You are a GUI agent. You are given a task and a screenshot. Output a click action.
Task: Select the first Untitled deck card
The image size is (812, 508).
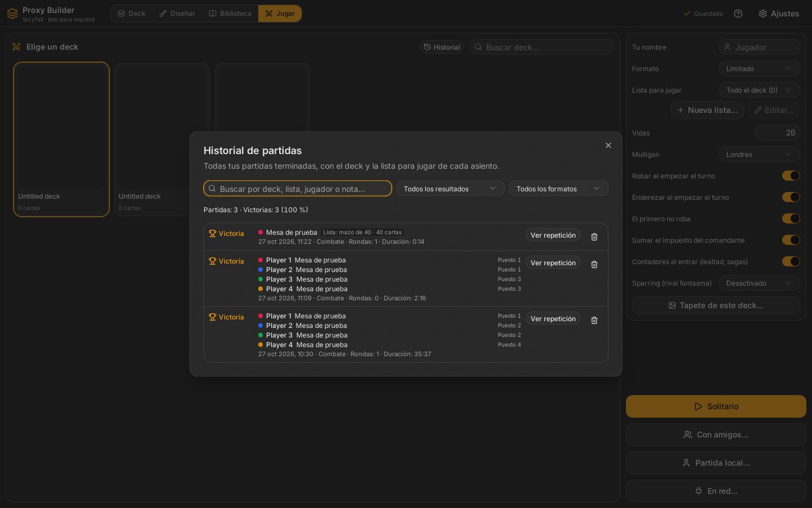click(x=61, y=139)
